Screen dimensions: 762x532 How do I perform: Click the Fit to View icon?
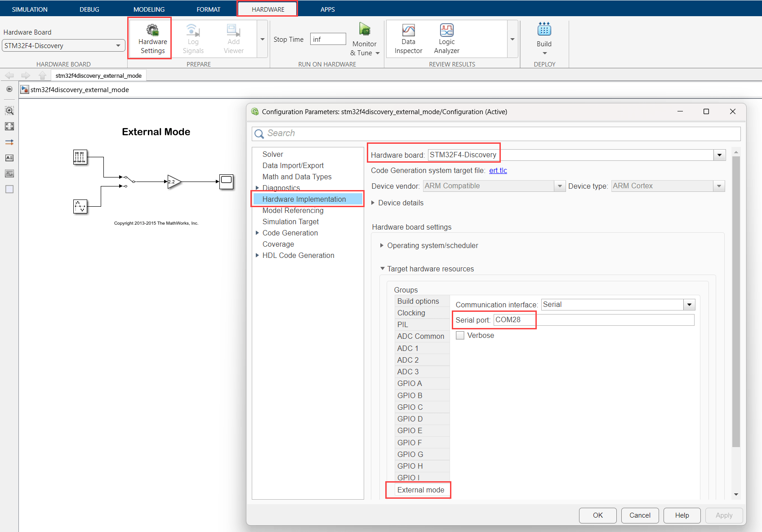pos(9,126)
